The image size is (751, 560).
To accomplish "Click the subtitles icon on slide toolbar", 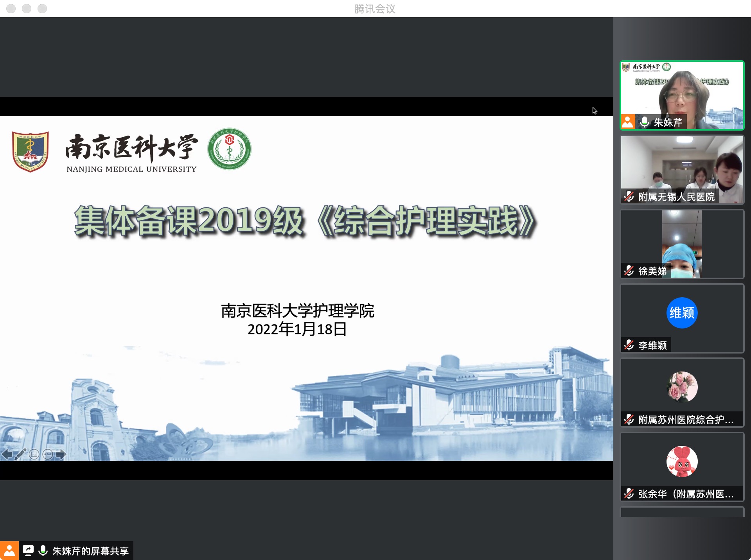I will coord(34,454).
